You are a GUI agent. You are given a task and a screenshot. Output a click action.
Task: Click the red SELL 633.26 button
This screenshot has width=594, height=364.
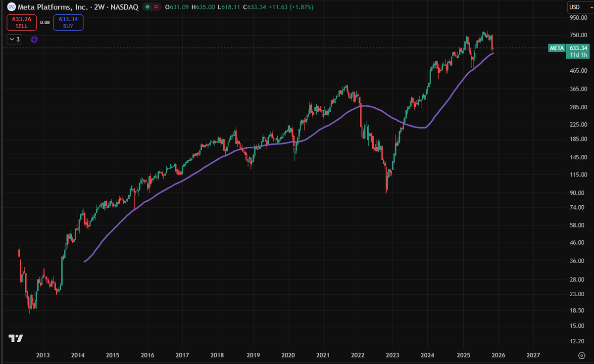(x=21, y=22)
